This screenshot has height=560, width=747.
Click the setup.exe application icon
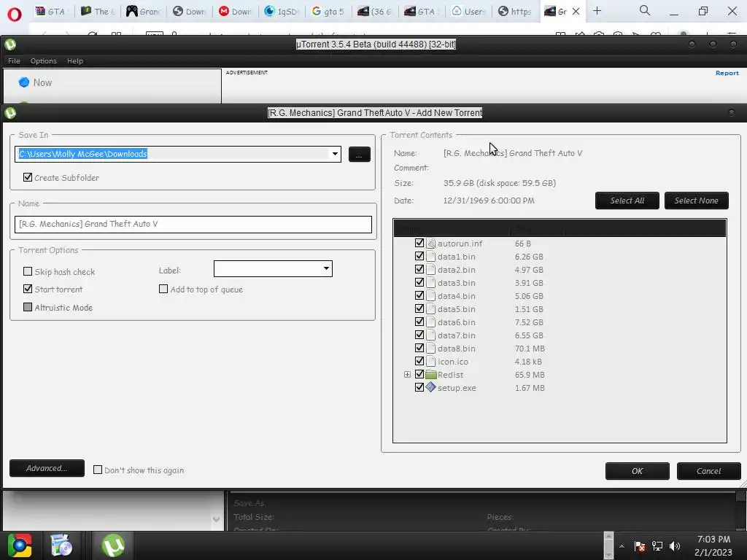430,387
